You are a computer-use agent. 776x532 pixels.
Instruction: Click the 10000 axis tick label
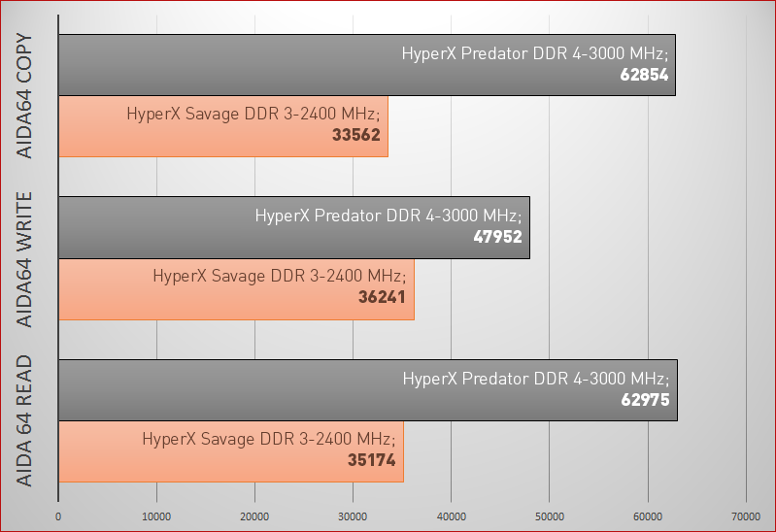point(156,517)
